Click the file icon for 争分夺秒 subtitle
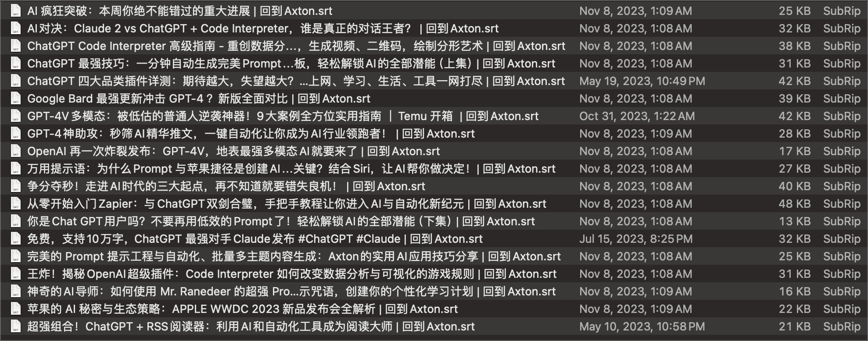 click(16, 186)
